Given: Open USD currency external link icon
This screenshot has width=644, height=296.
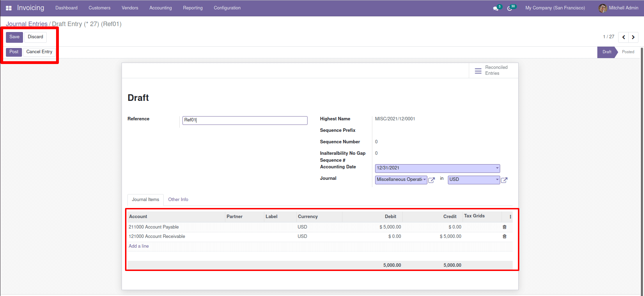Looking at the screenshot, I should coord(504,180).
